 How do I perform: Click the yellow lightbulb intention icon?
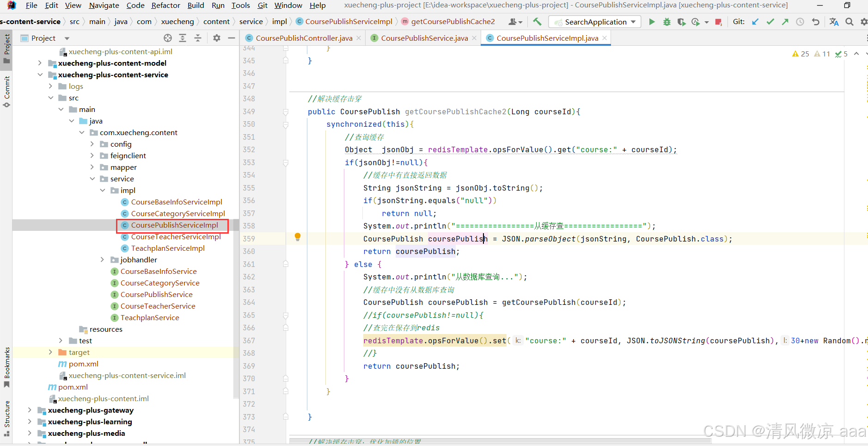tap(298, 237)
